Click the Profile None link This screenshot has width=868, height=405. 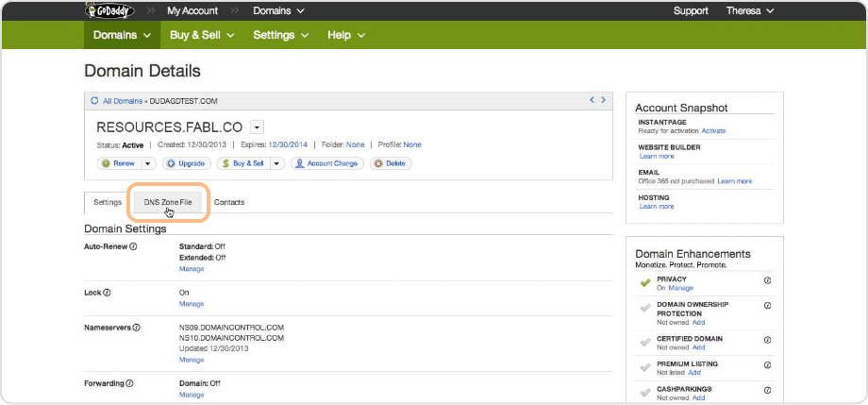pos(412,144)
